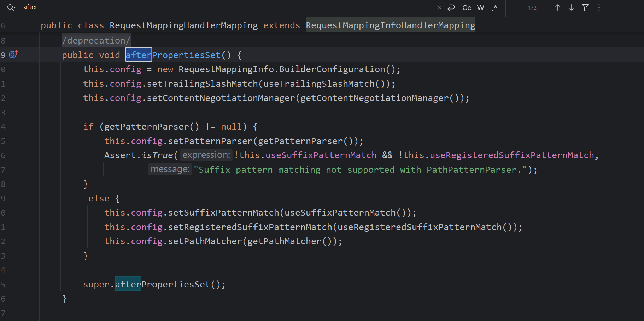Click getPatternParser() in the if condition
Screen dimensions: 644x321
pyautogui.click(x=152, y=127)
